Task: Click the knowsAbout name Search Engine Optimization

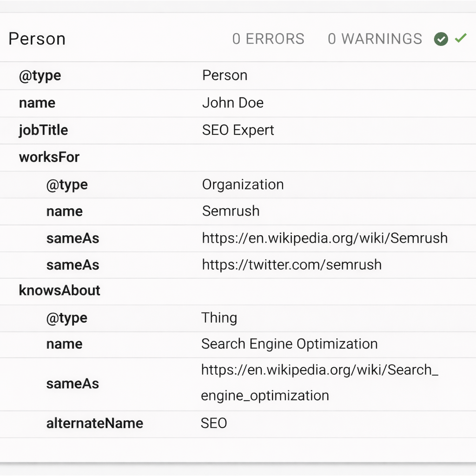Action: 289,344
